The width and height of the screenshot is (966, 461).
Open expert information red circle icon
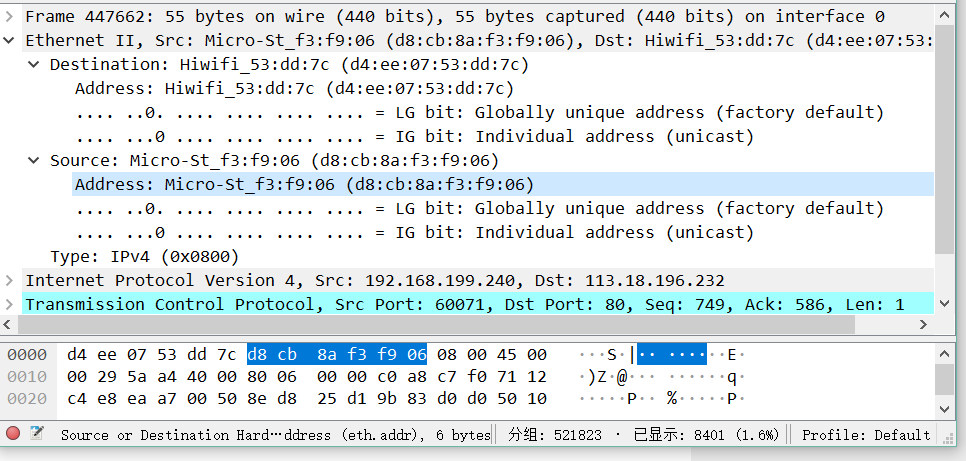coord(13,434)
